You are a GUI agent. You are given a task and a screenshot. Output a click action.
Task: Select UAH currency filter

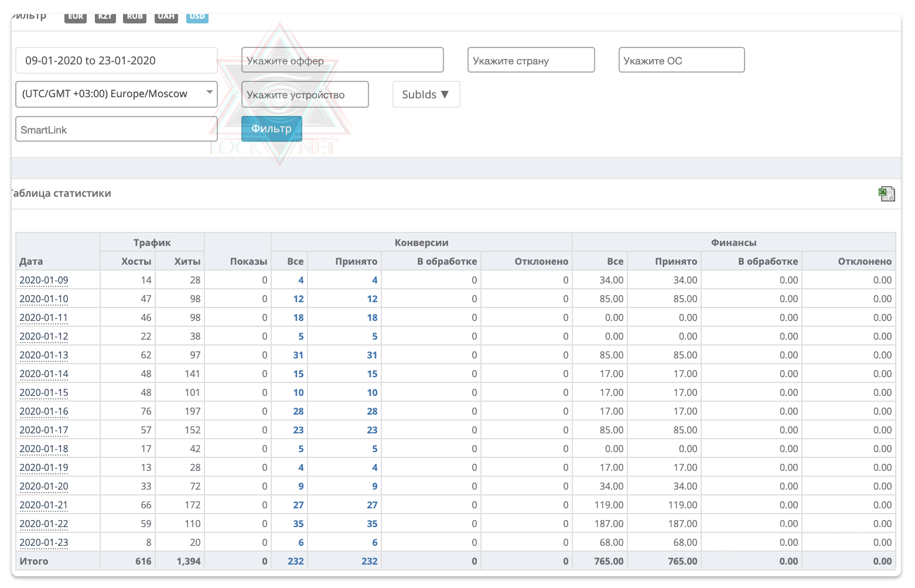pos(166,16)
